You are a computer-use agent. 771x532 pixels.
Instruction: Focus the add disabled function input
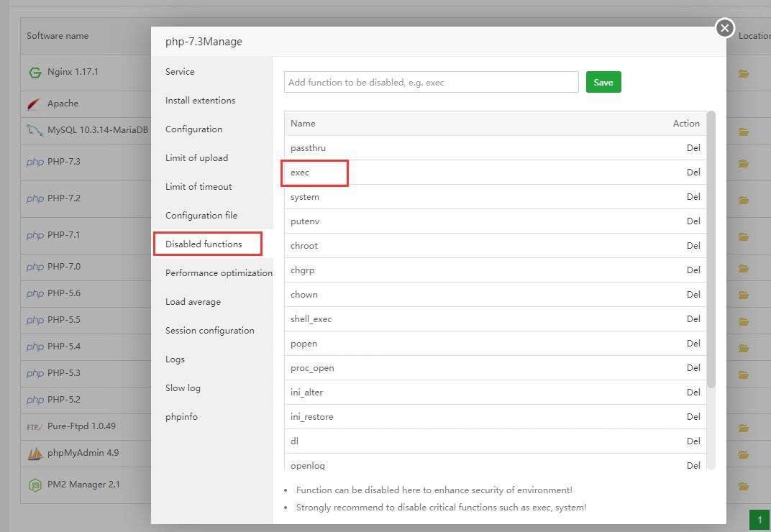point(431,83)
